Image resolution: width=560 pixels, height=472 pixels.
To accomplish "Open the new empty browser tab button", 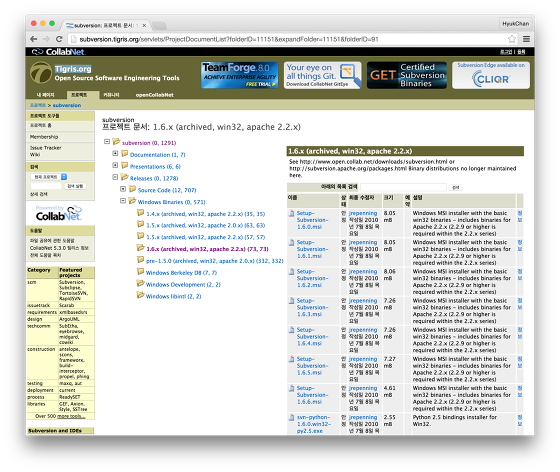I will click(x=159, y=25).
